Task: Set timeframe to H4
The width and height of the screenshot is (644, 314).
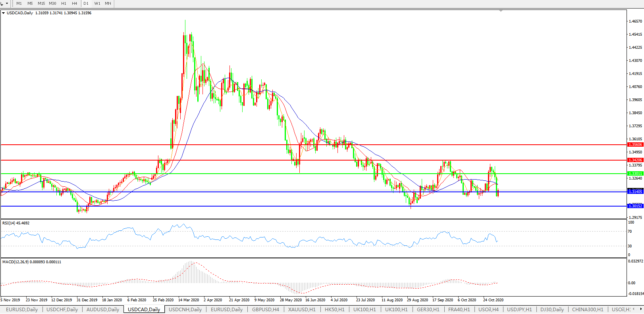Action: pyautogui.click(x=74, y=4)
